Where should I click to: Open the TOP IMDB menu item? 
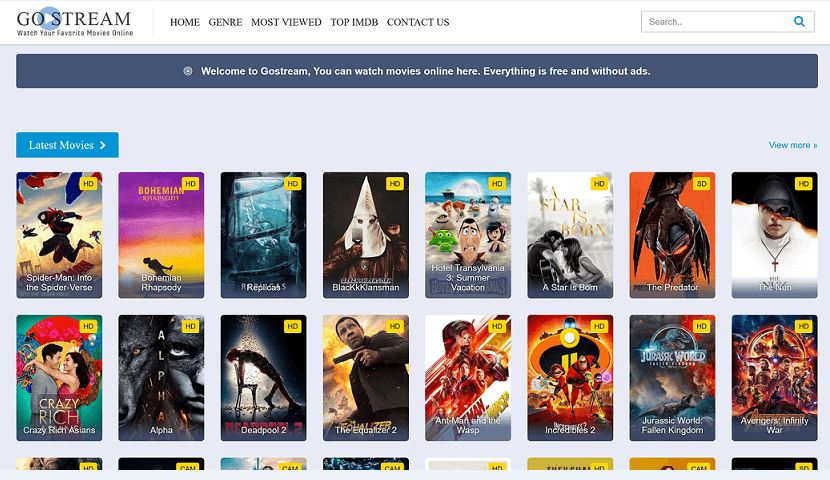[x=354, y=22]
